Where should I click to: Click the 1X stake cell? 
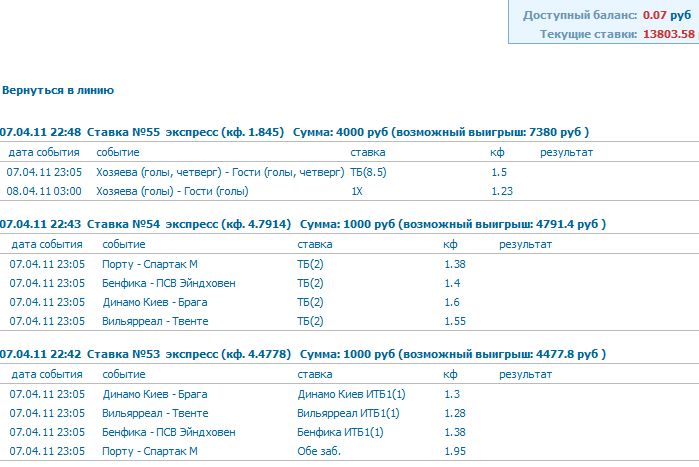[357, 192]
